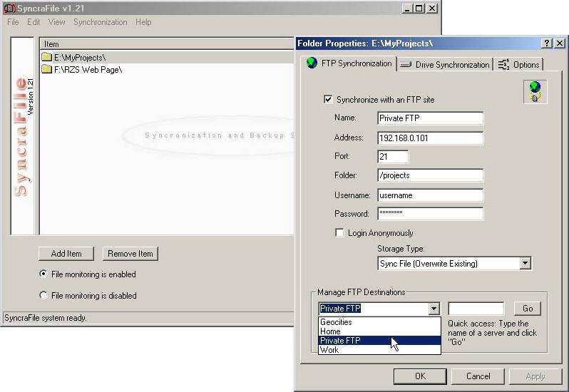569x392 pixels.
Task: Collapse the Manage FTP Destinations dropdown arrow
Action: (x=434, y=309)
